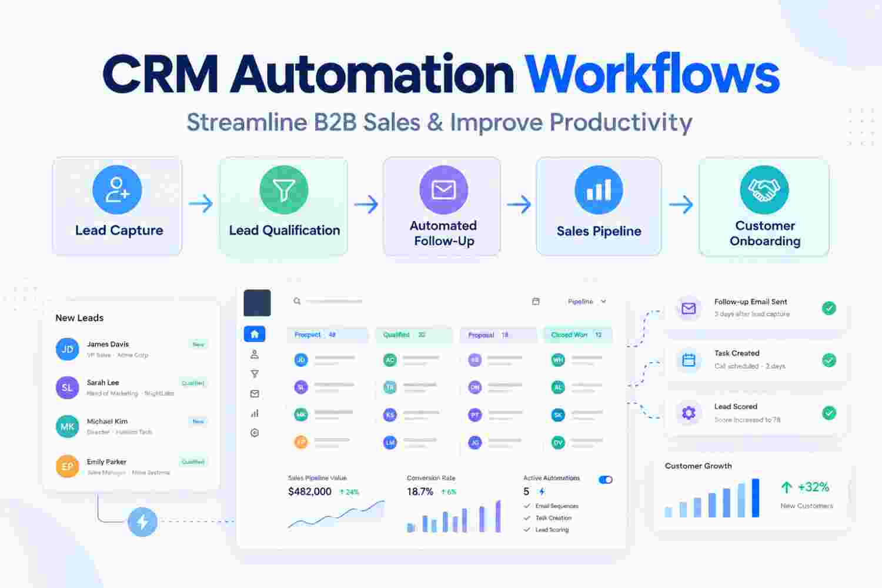
Task: Click the Lead Capture person-plus icon
Action: coord(117,190)
